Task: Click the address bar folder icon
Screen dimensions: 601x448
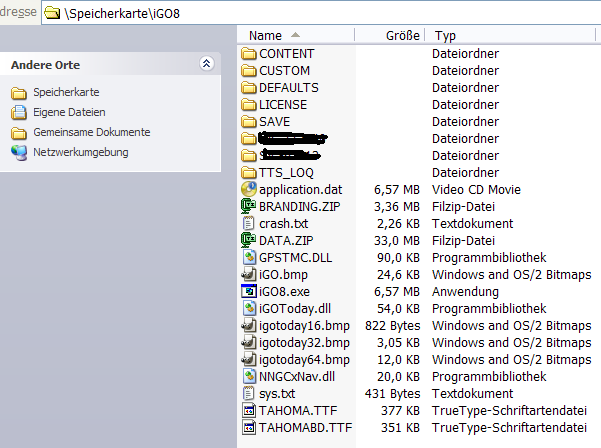Action: 52,13
